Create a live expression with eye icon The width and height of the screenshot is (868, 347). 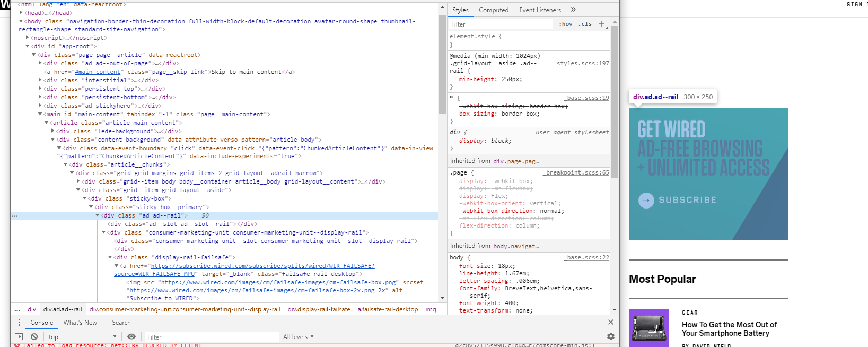(x=131, y=337)
